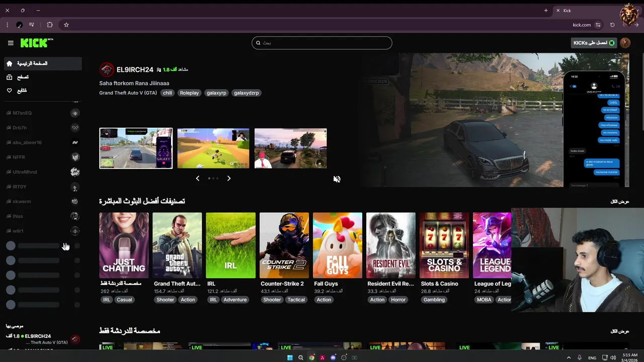Image resolution: width=644 pixels, height=362 pixels.
Task: Click View All for chat-only streams section
Action: (620, 331)
